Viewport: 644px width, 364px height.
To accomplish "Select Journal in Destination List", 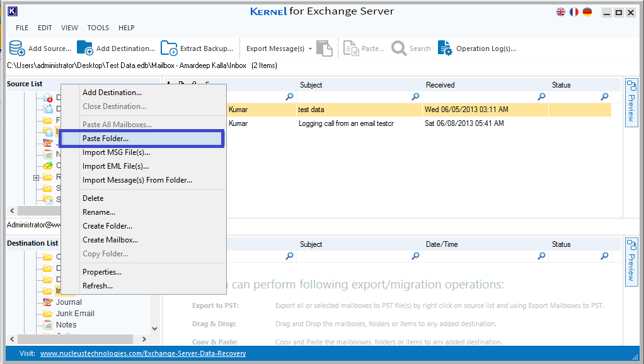I will tap(69, 302).
